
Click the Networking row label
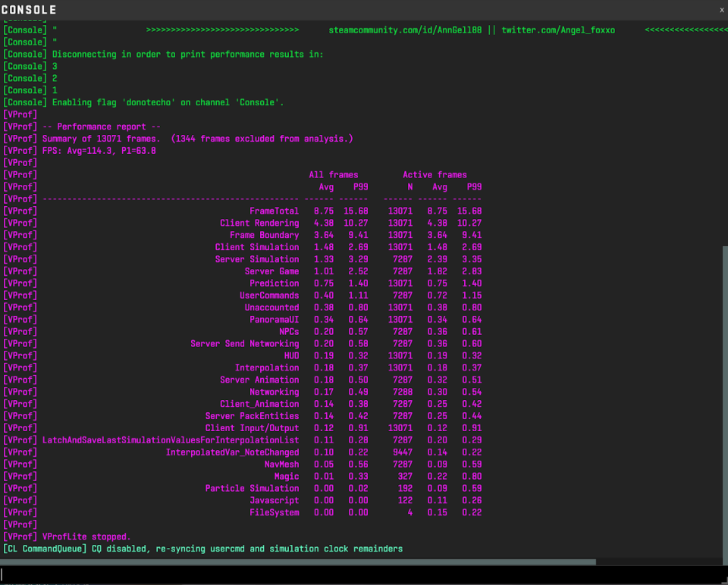(x=274, y=392)
